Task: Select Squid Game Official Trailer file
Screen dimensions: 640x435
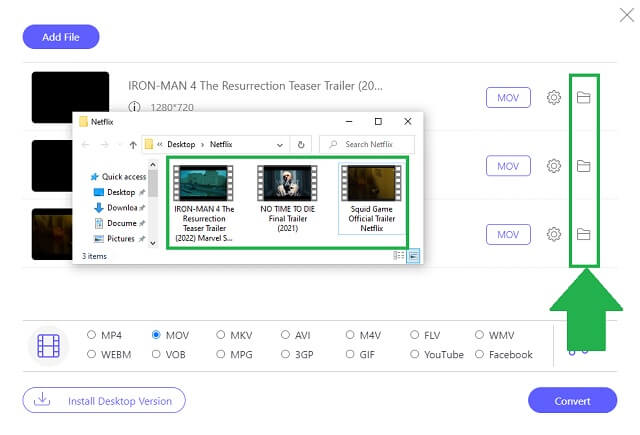Action: [x=371, y=199]
